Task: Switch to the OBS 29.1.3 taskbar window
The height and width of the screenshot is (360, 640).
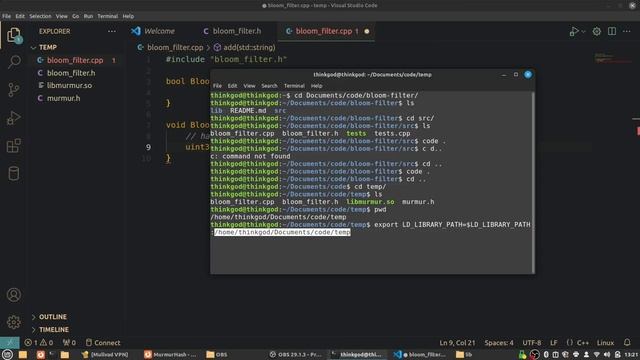Action: click(x=297, y=354)
